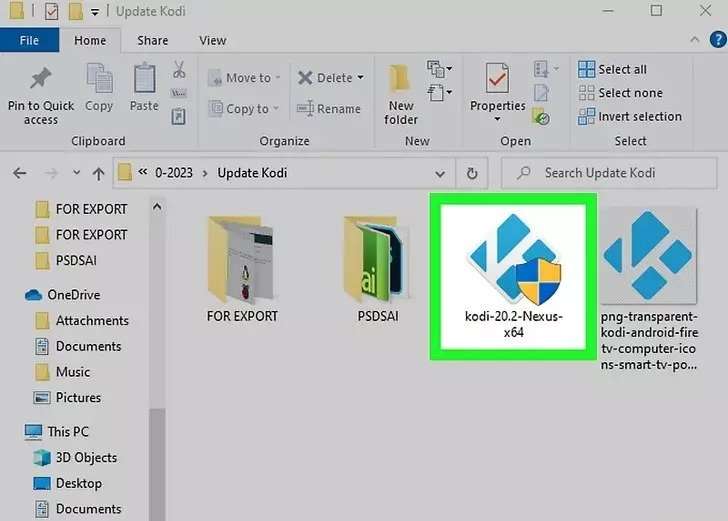728x521 pixels.
Task: Open Recent locations dropdown arrow
Action: (x=76, y=173)
